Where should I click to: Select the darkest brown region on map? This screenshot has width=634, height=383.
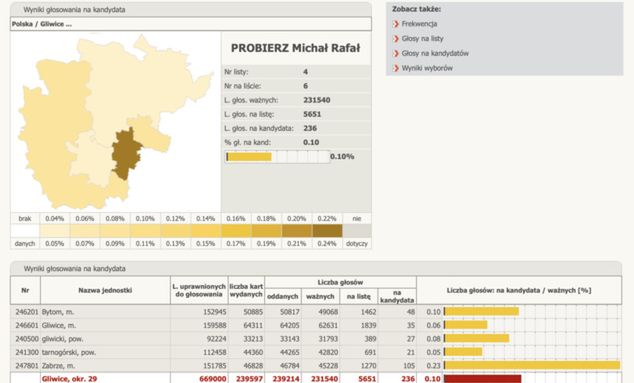click(126, 154)
